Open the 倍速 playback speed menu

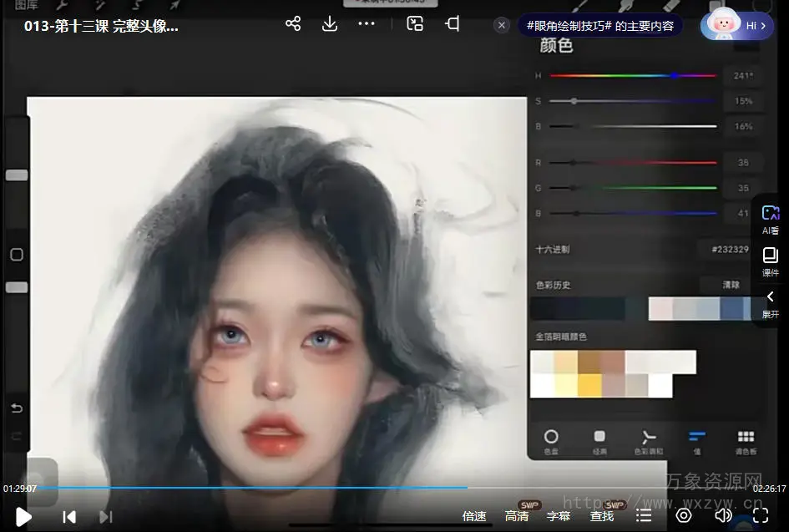[x=474, y=517]
